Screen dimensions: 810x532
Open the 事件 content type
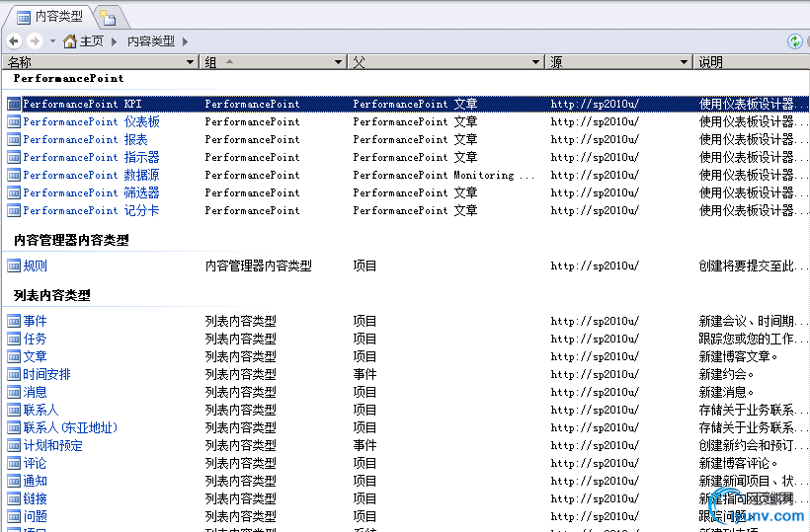pyautogui.click(x=36, y=321)
